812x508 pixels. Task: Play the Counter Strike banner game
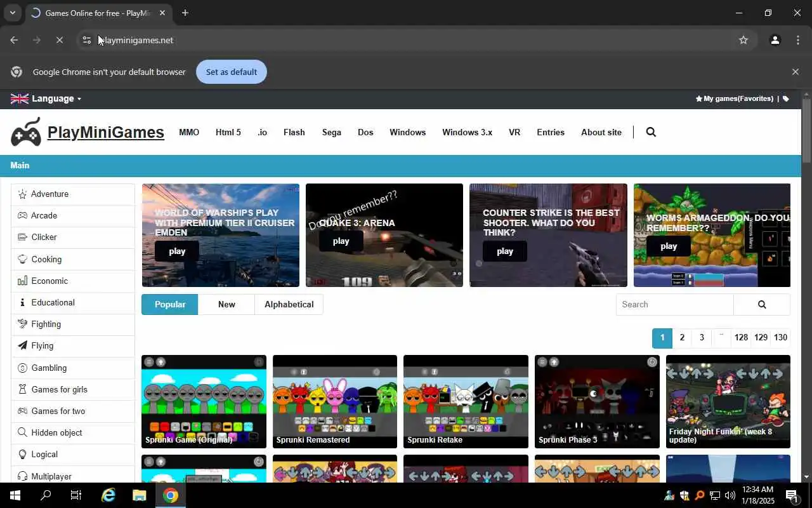click(505, 251)
